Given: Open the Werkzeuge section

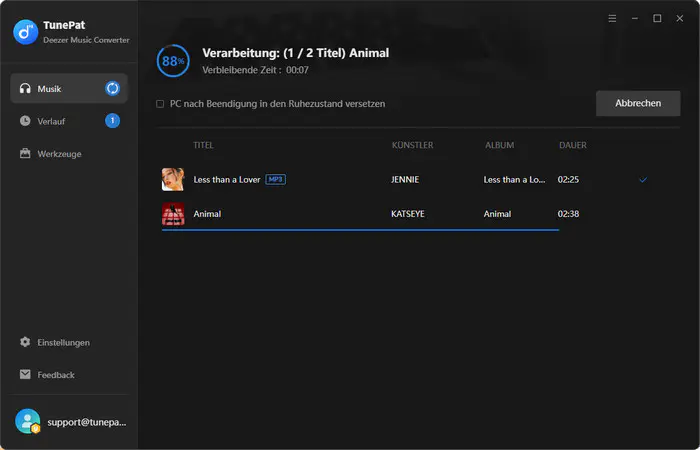Looking at the screenshot, I should (x=69, y=154).
